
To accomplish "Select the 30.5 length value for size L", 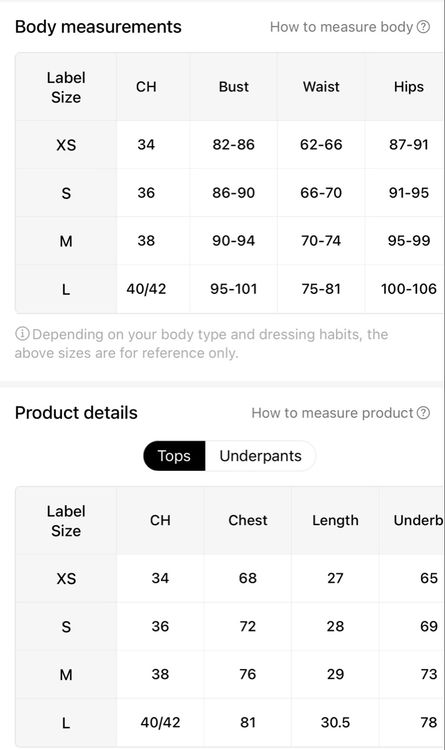I will point(335,722).
